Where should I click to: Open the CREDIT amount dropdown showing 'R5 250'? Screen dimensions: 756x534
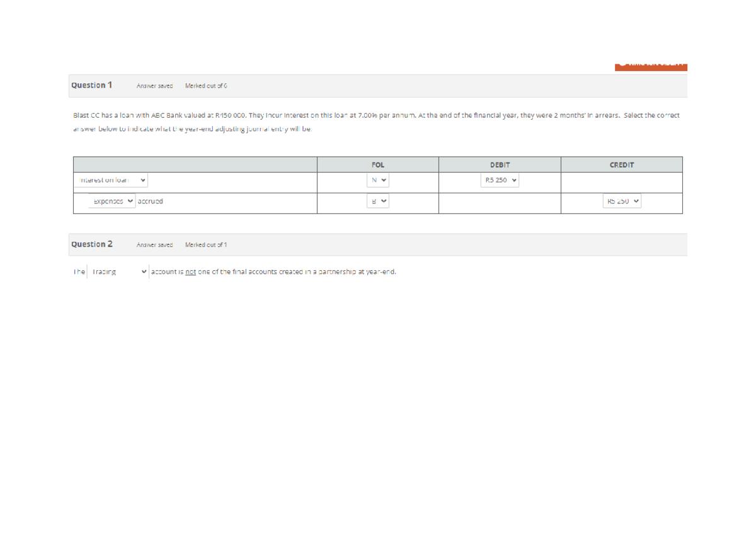point(622,202)
